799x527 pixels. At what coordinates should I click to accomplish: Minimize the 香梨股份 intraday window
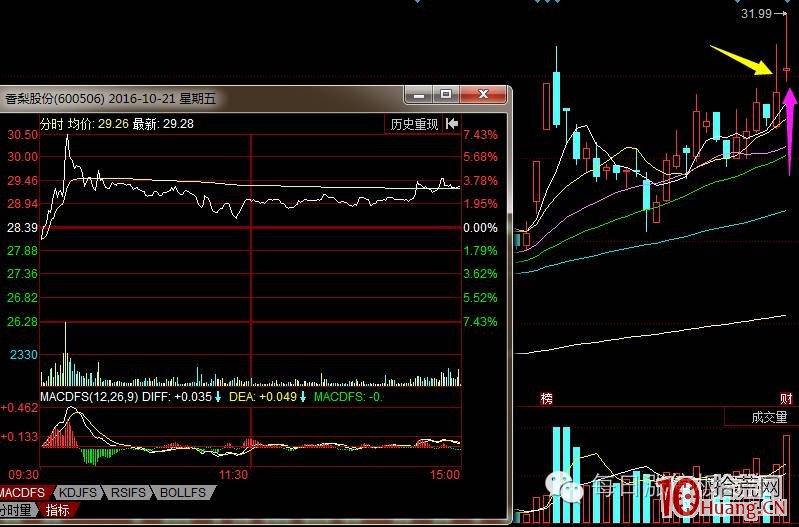point(419,95)
